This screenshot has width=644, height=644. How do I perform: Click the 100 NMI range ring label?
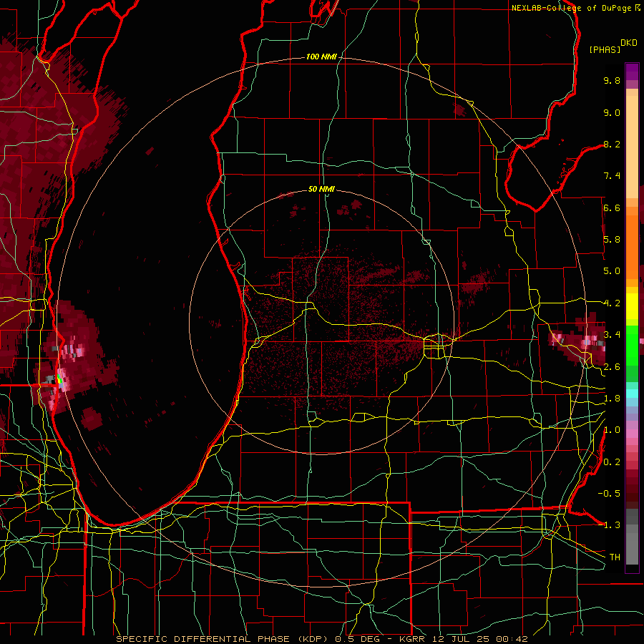point(321,57)
